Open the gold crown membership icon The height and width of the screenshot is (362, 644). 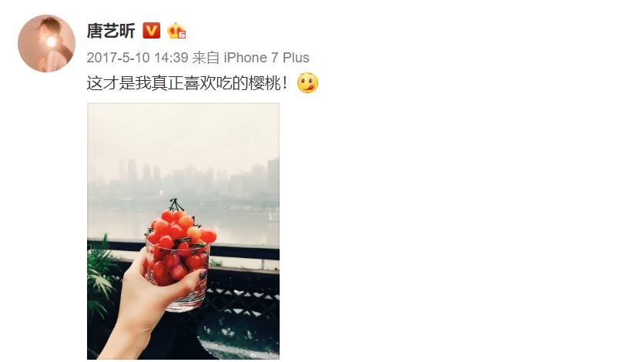(x=176, y=30)
